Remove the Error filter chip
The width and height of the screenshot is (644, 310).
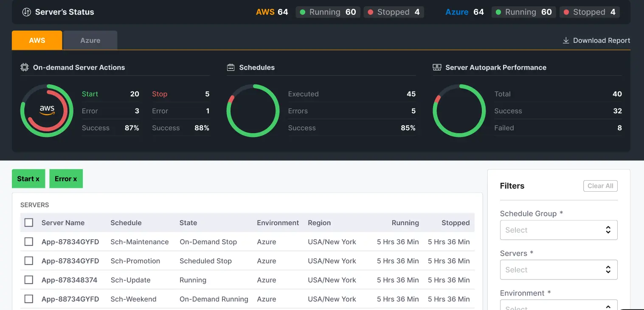(x=66, y=179)
